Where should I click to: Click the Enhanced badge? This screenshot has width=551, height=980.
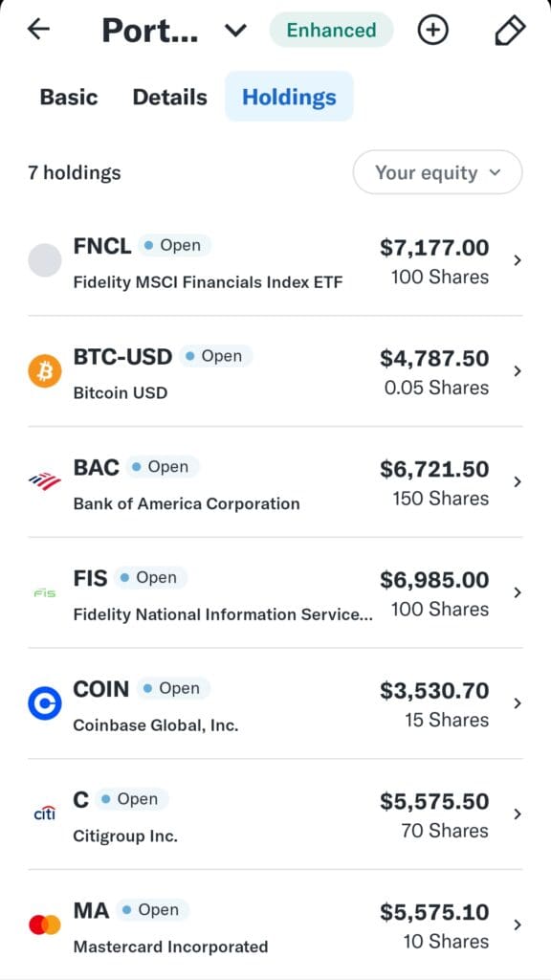tap(330, 30)
